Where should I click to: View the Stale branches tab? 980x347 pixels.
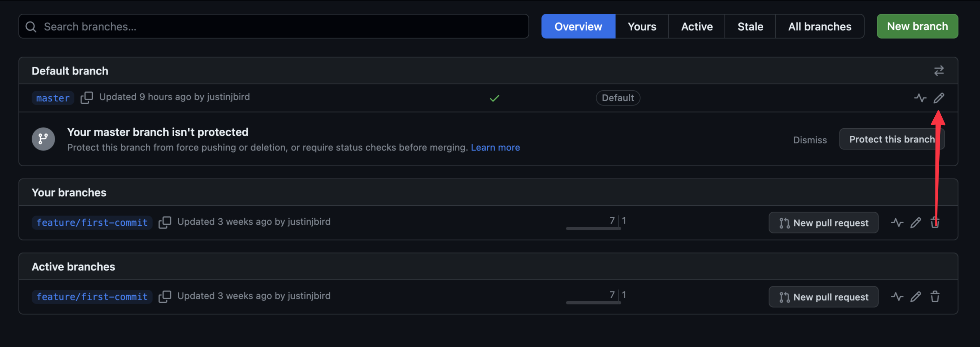click(x=750, y=26)
